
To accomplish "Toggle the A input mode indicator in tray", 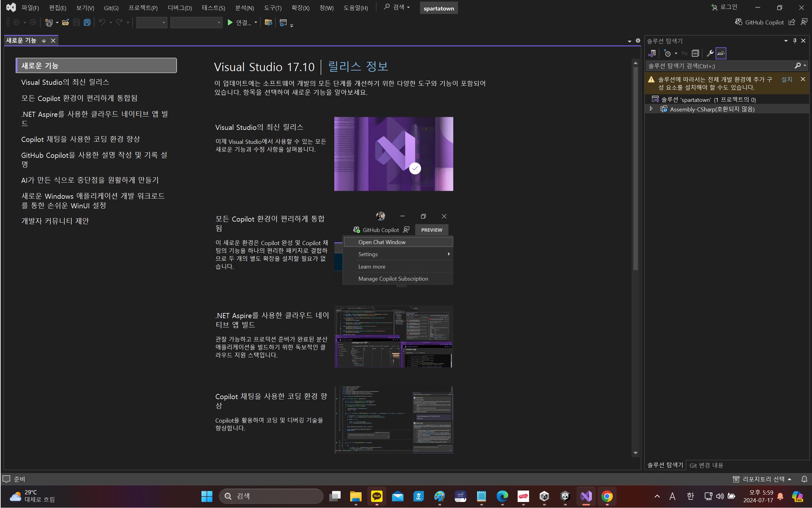I will [672, 496].
